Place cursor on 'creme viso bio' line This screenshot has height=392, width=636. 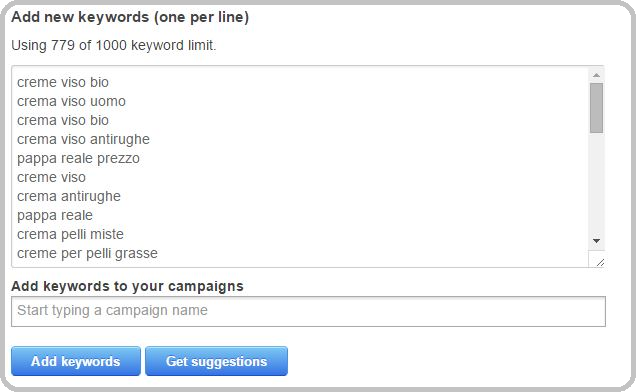tap(63, 82)
